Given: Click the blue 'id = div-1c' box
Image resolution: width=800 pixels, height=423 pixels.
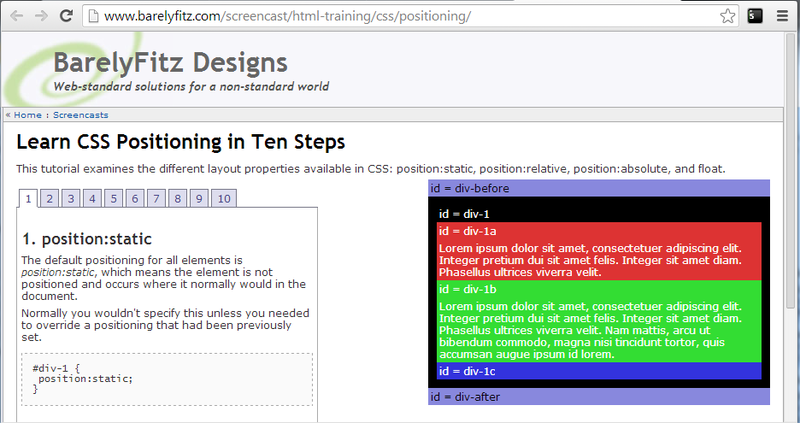Looking at the screenshot, I should tap(599, 371).
